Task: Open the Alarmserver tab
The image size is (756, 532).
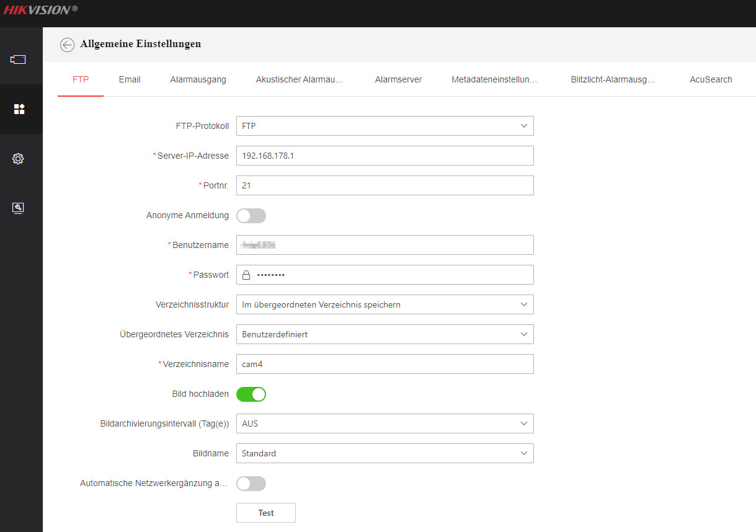Action: point(398,79)
